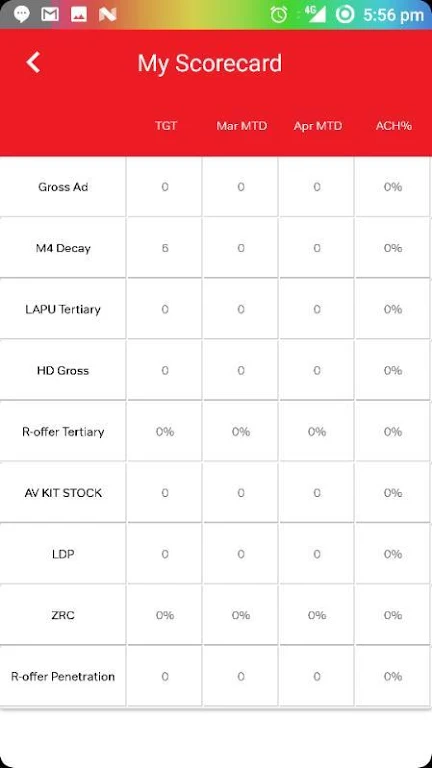
Task: Tap the My Scorecard title
Action: point(210,64)
